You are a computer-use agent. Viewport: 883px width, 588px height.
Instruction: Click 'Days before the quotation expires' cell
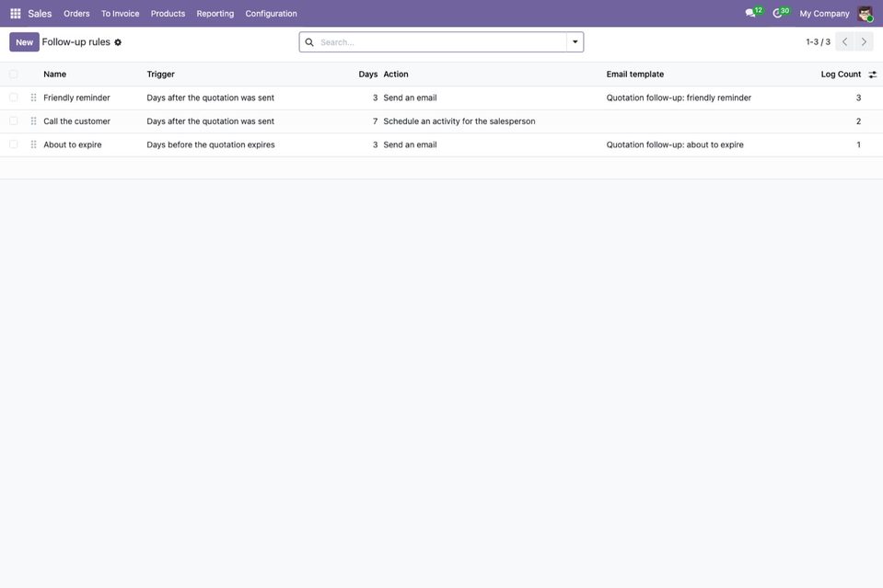click(x=211, y=144)
